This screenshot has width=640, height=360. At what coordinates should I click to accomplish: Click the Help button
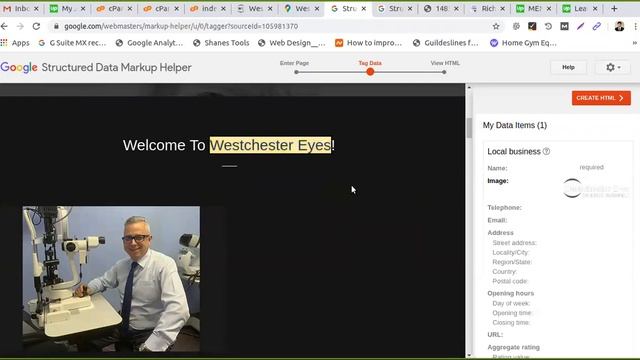pyautogui.click(x=568, y=67)
